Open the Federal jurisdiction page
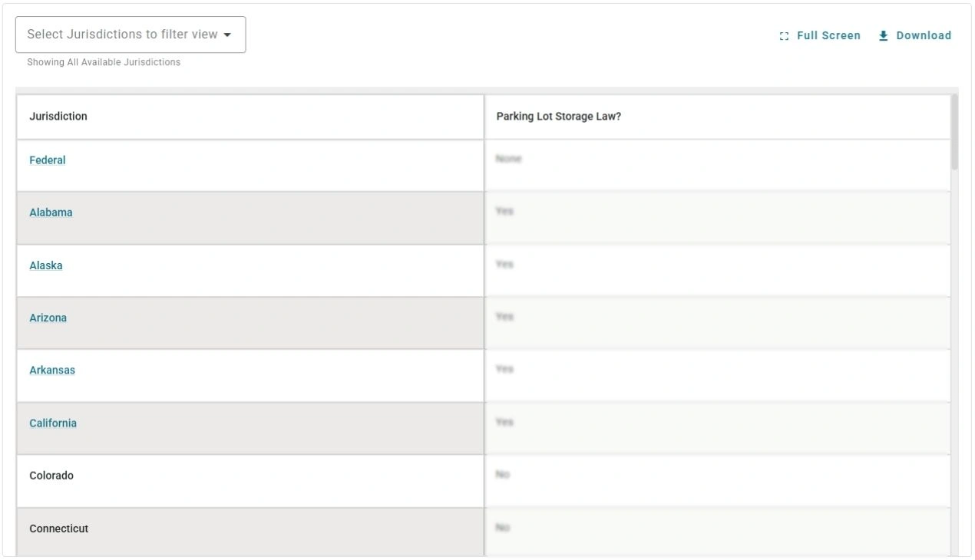The height and width of the screenshot is (560, 975). 47,160
